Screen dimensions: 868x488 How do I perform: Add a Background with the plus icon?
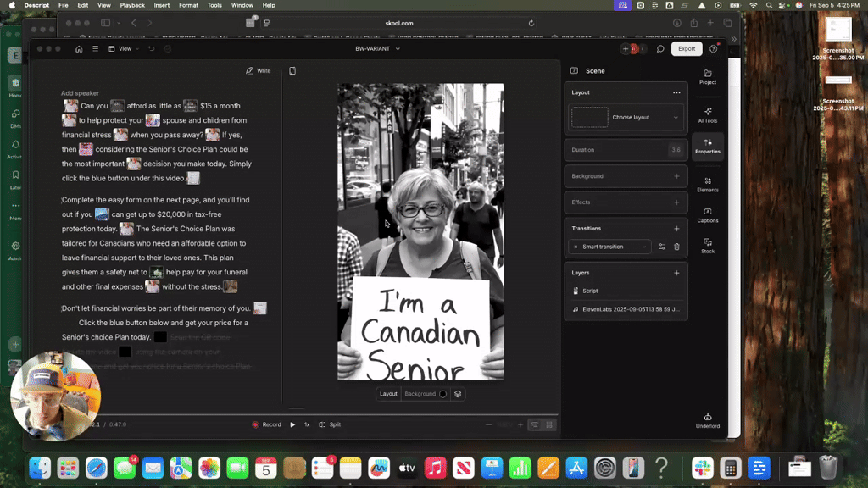click(676, 176)
